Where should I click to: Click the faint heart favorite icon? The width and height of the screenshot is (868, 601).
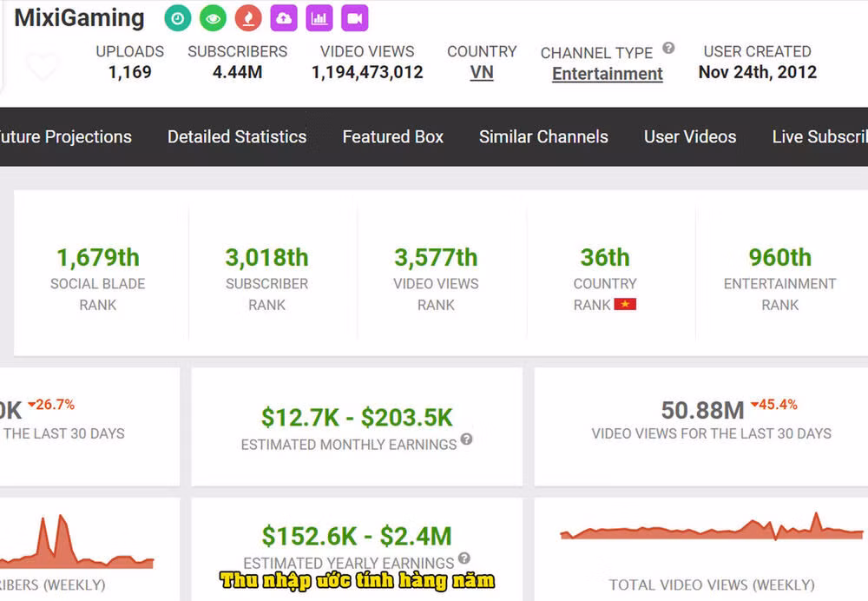tap(43, 67)
